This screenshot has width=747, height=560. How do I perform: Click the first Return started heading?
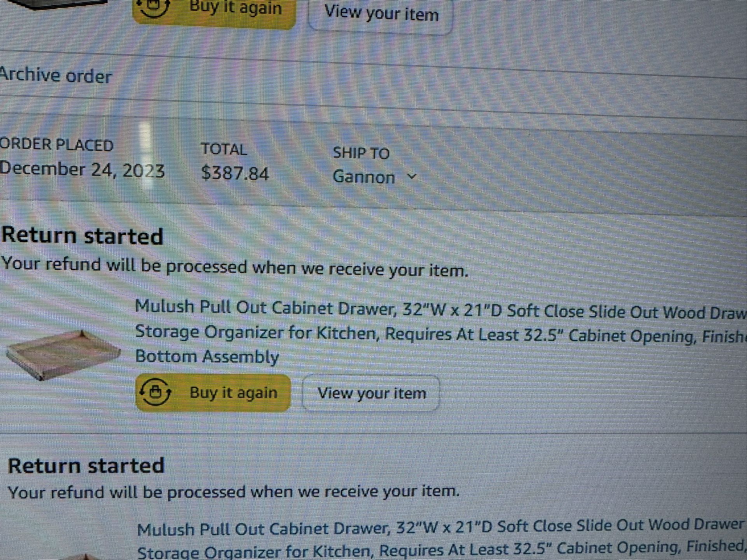click(x=82, y=236)
